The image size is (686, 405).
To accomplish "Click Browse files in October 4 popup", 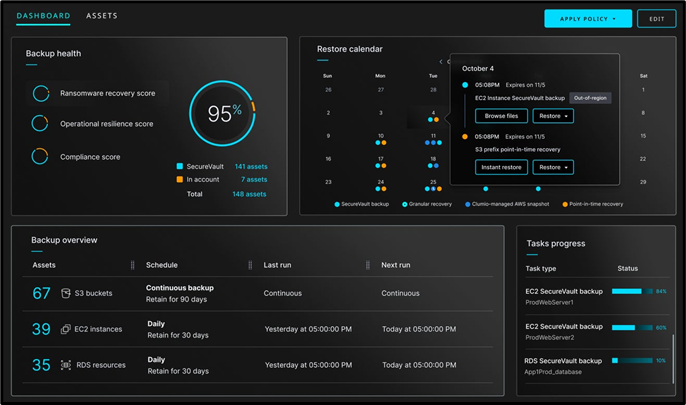I will (x=501, y=116).
